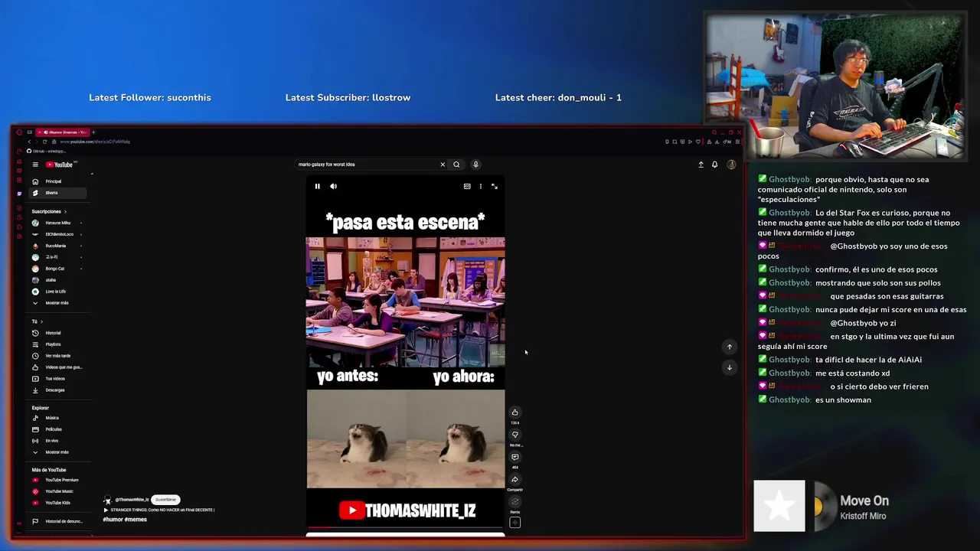This screenshot has height=551, width=980.
Task: Open the sound thumbnail below Remix
Action: tap(514, 523)
